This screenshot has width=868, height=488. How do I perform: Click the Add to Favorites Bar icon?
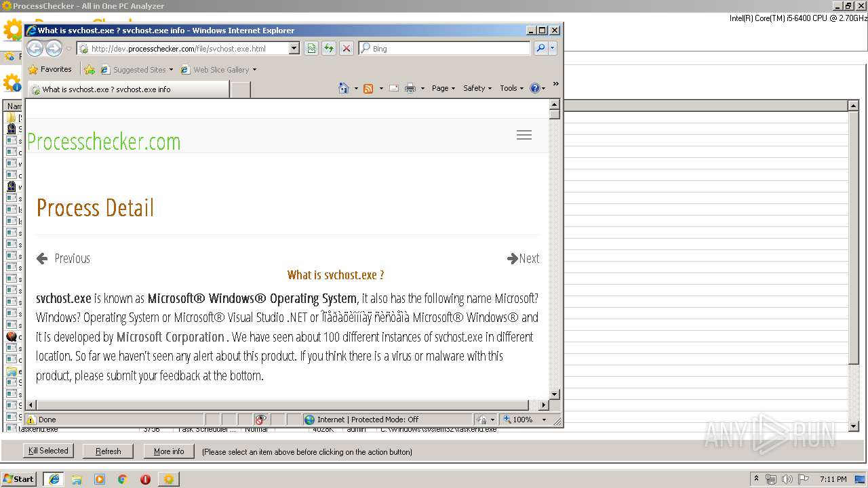[89, 69]
